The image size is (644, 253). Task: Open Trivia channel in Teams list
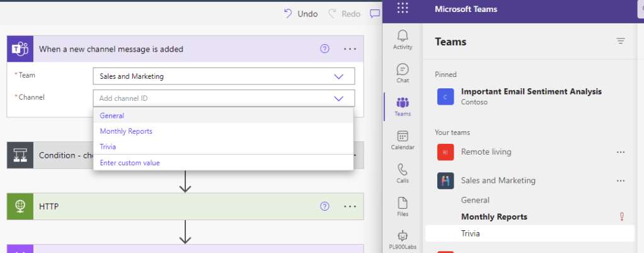point(531,233)
